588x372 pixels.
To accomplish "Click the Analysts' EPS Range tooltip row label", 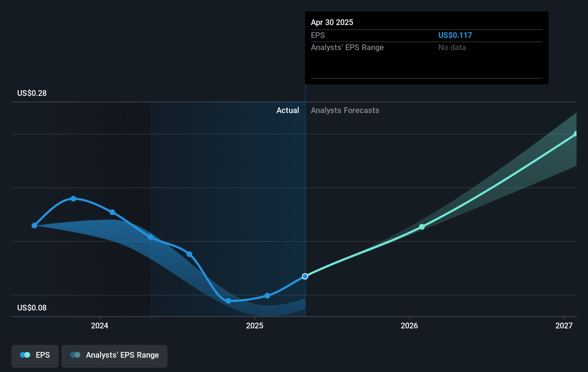I will click(x=347, y=47).
